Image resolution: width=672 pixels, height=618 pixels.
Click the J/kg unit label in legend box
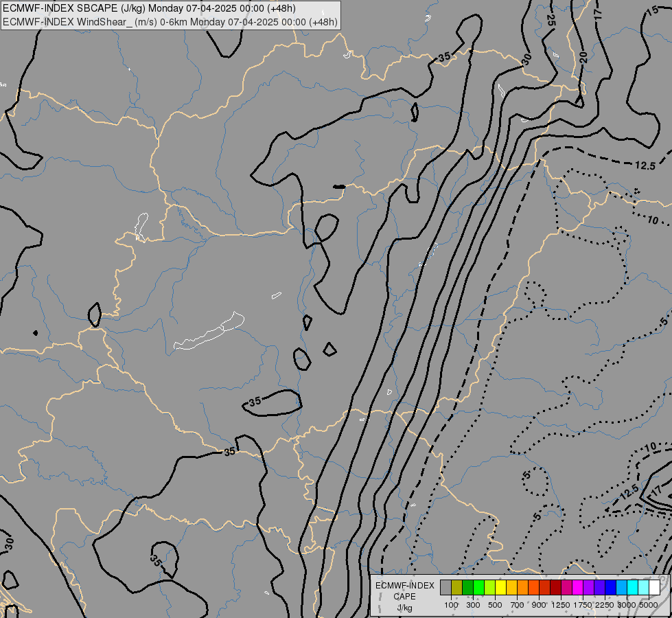pos(404,608)
